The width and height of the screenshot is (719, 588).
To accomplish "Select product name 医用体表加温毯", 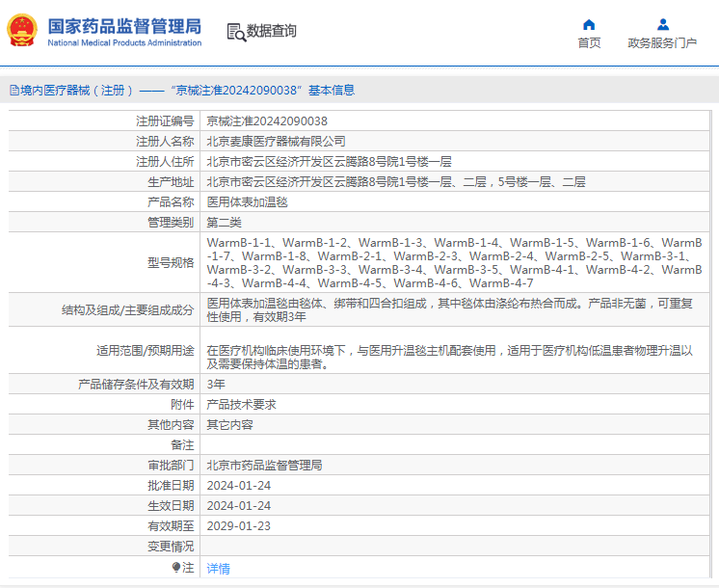I will 247,201.
